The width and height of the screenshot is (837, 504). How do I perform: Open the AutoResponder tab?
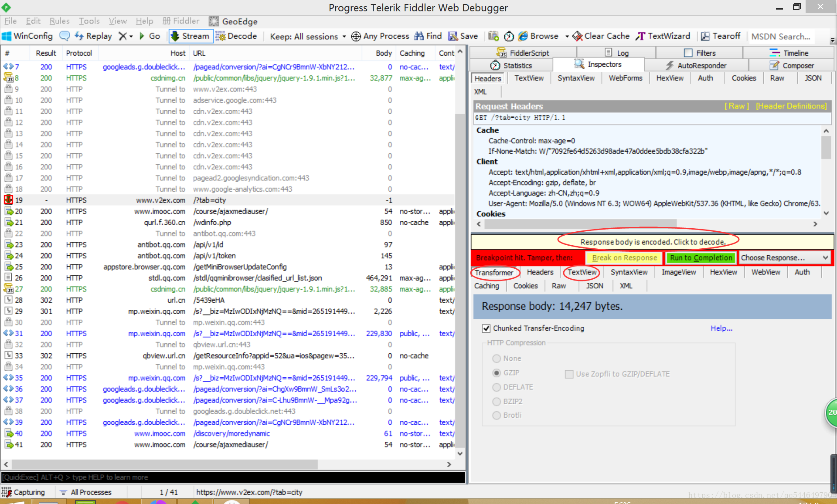pyautogui.click(x=696, y=65)
